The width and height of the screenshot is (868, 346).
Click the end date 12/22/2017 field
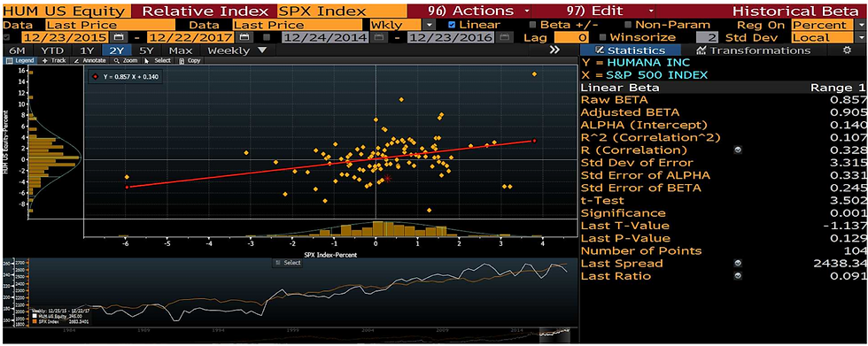191,37
